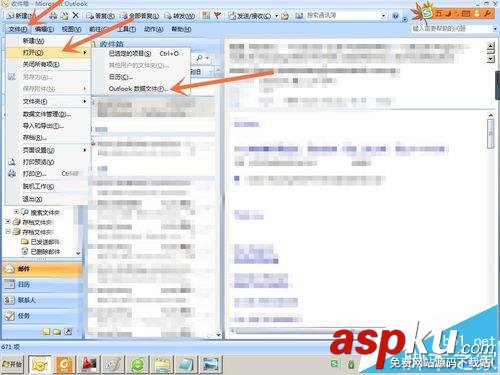
Task: Select 数据文件管理(D) menu entry
Action: click(48, 114)
